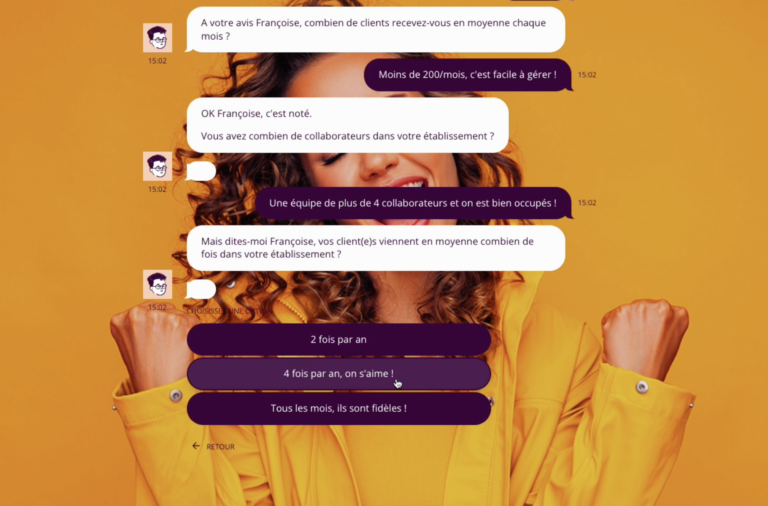Click the left arrow icon beside RETOUR
768x506 pixels.
[x=196, y=446]
